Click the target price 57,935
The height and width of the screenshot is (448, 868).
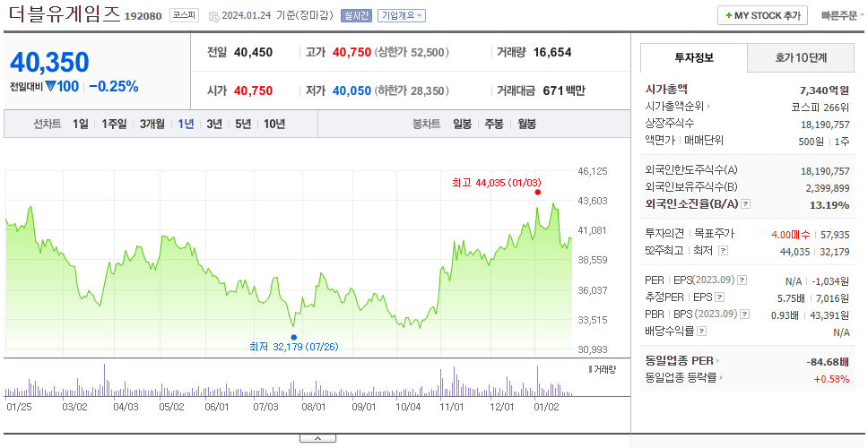(835, 235)
